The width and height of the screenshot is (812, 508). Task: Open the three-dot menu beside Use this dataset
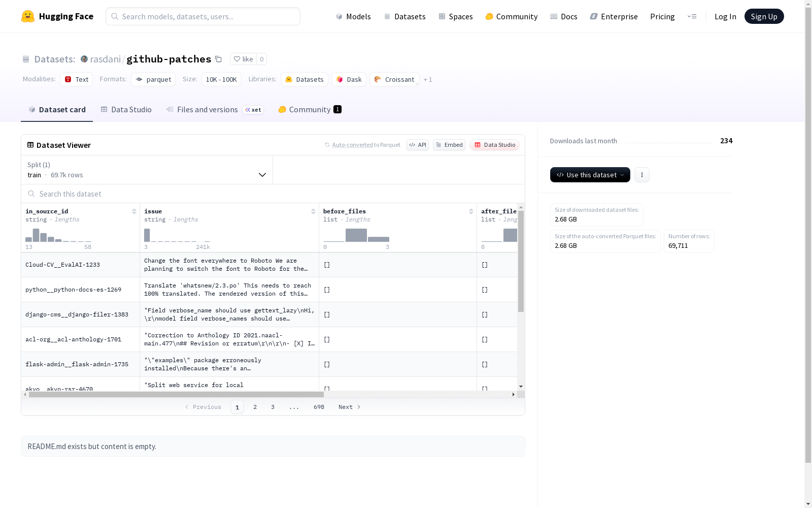641,175
